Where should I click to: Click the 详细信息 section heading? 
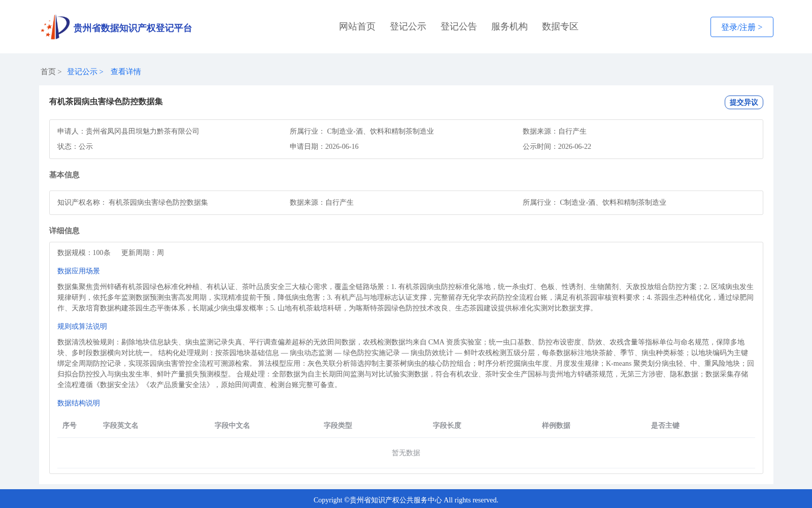[x=64, y=231]
